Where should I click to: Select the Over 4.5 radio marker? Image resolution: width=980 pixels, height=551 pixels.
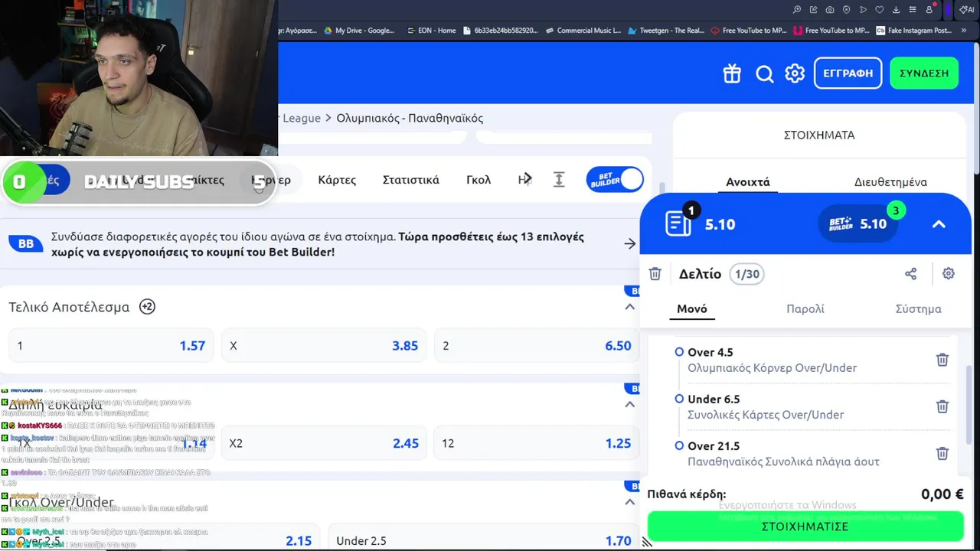[679, 352]
